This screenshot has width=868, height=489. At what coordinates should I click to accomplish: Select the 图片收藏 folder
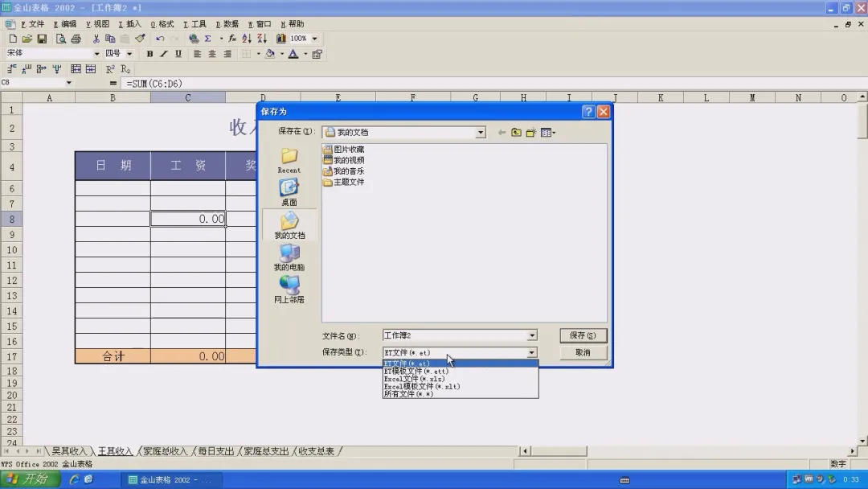pyautogui.click(x=344, y=150)
